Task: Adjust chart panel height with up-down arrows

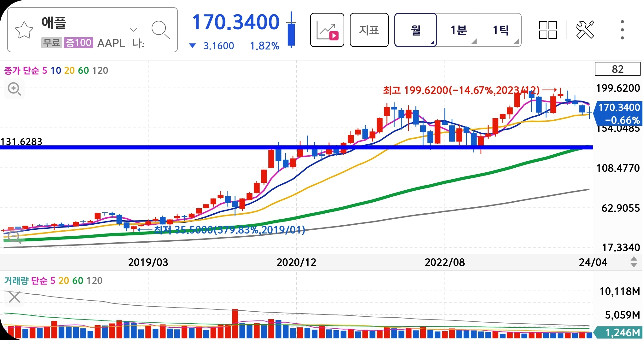Action: 634,262
